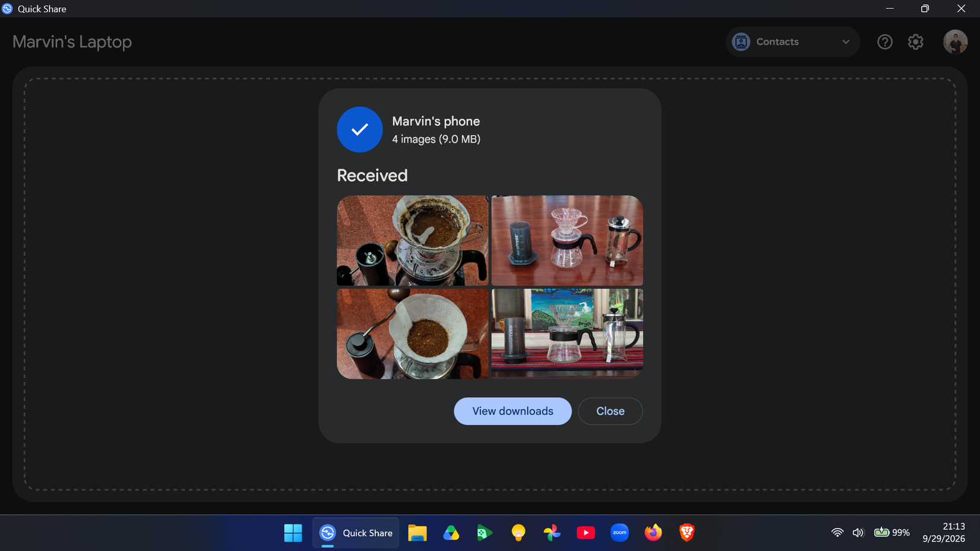
Task: Click the Marvin's phone device name
Action: tap(436, 121)
